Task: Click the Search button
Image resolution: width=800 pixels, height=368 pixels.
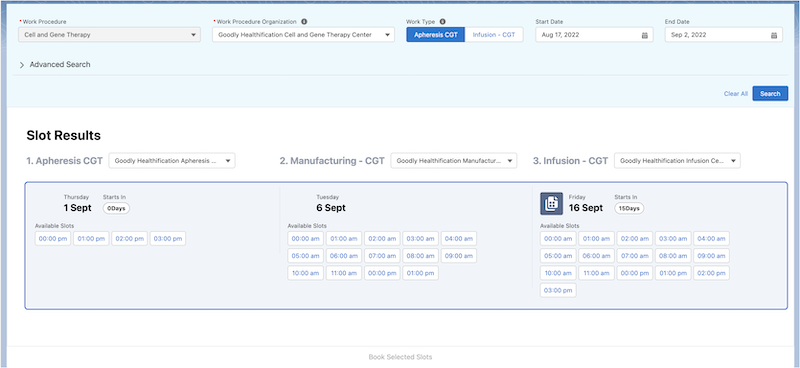Action: coord(770,93)
